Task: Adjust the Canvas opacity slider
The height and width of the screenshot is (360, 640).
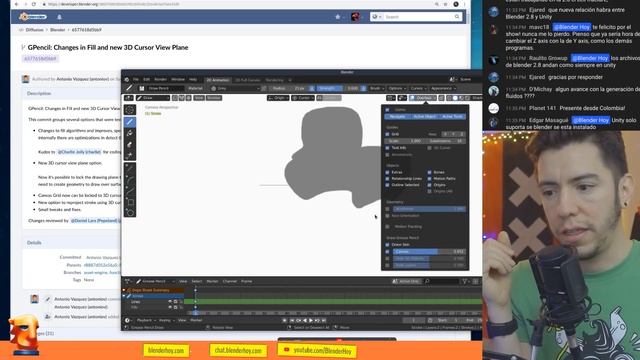Action: pos(429,251)
